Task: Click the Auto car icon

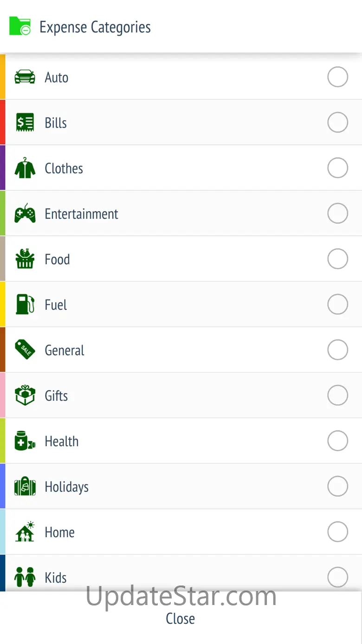Action: pyautogui.click(x=25, y=77)
